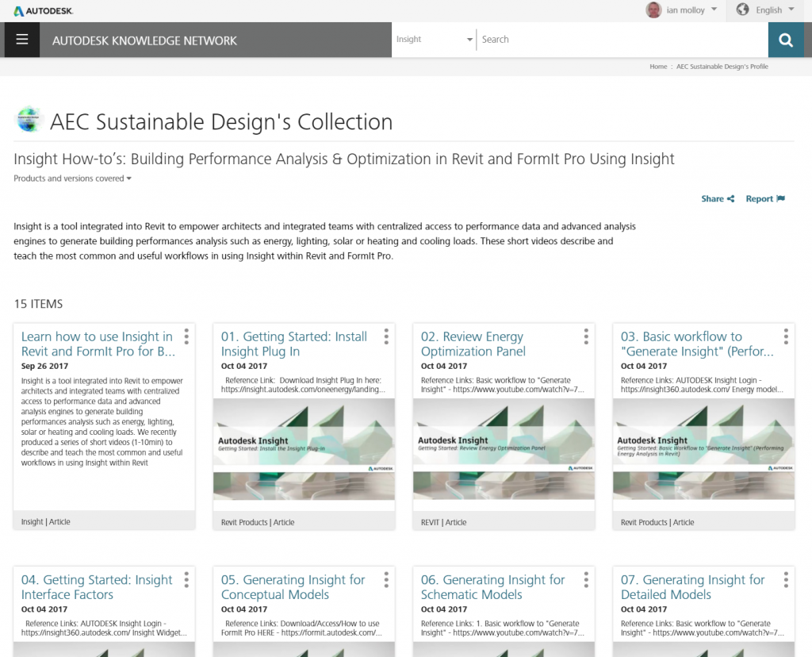Go to Home breadcrumb
812x657 pixels.
point(658,67)
